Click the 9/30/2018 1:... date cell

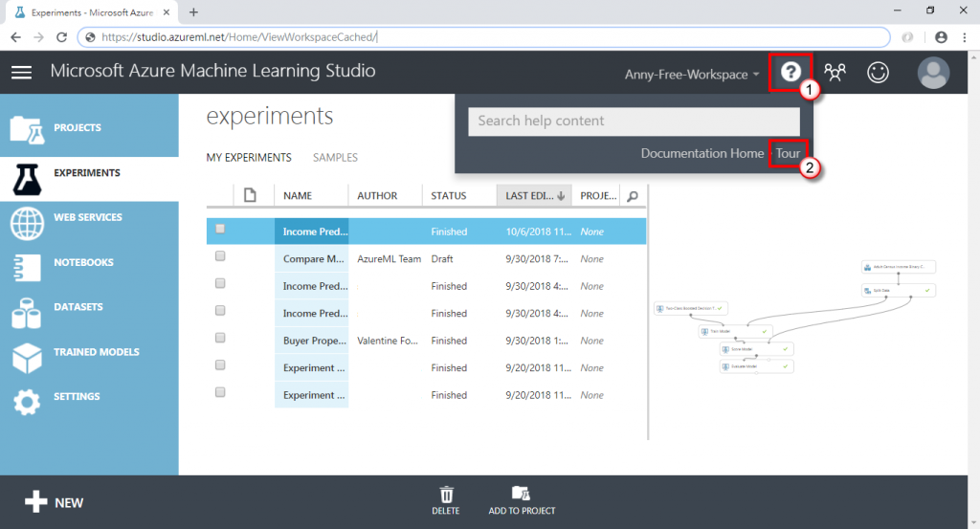[537, 341]
